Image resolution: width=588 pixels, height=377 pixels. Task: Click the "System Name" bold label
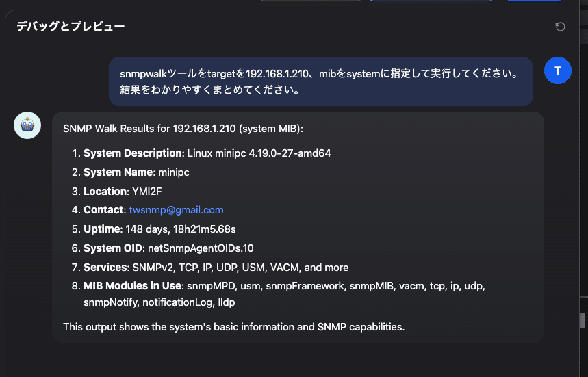click(119, 172)
